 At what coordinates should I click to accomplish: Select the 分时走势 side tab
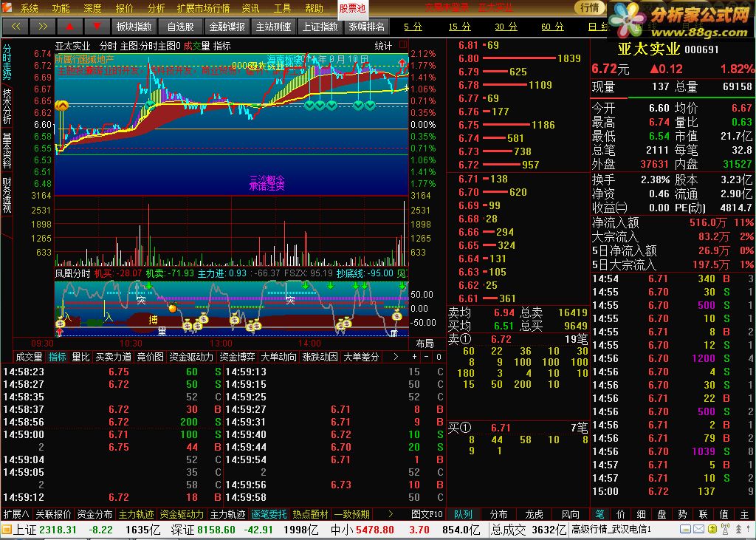click(7, 62)
